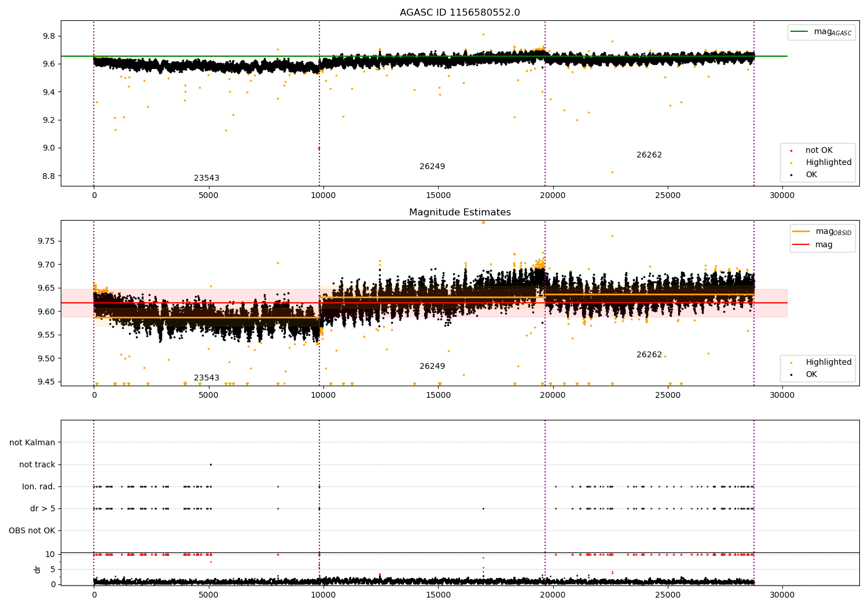This screenshot has height=608, width=868.
Task: Click the 15000 tick on the top plot x-axis
Action: pos(438,195)
